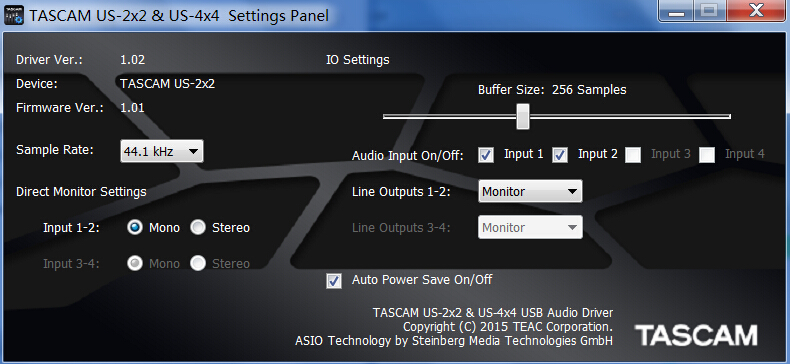Click the TASCAM app icon in title bar
The width and height of the screenshot is (790, 364).
(14, 15)
